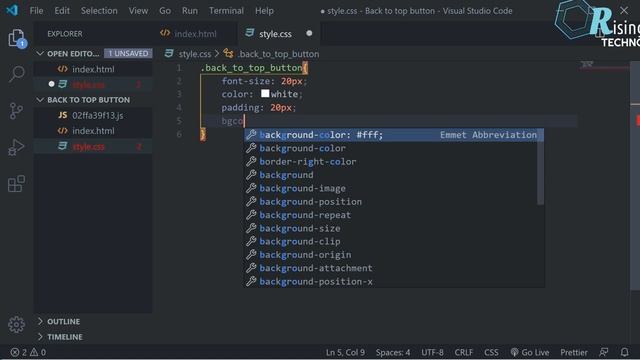Click style.css in the breadcrumb
The image size is (640, 360).
pos(194,54)
